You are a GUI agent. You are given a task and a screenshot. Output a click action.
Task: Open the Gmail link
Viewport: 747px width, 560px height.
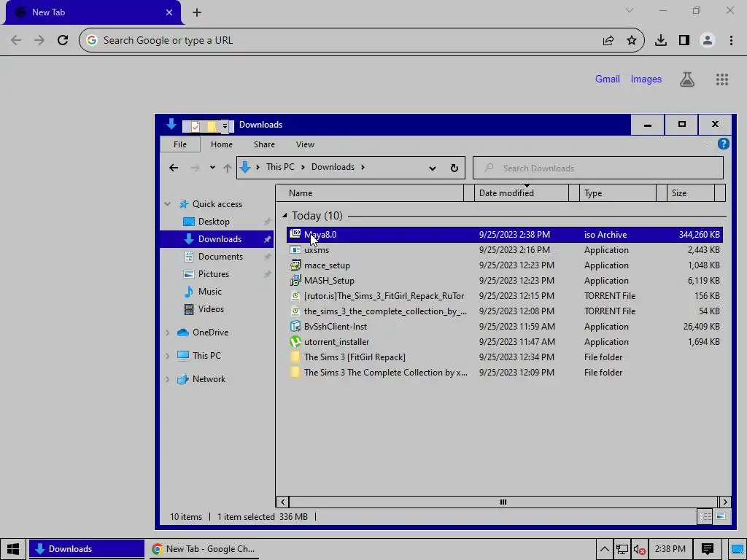click(608, 79)
